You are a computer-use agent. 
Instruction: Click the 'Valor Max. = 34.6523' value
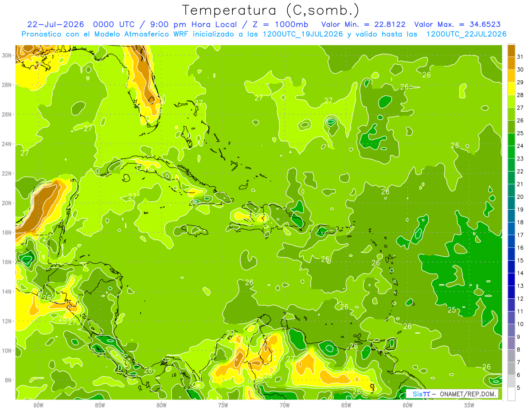(457, 24)
